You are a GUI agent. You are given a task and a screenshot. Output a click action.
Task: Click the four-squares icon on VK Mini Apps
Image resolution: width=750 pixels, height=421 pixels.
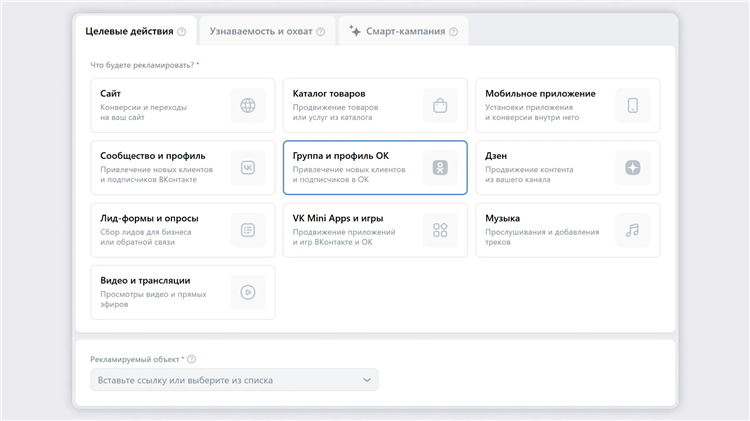(x=440, y=230)
